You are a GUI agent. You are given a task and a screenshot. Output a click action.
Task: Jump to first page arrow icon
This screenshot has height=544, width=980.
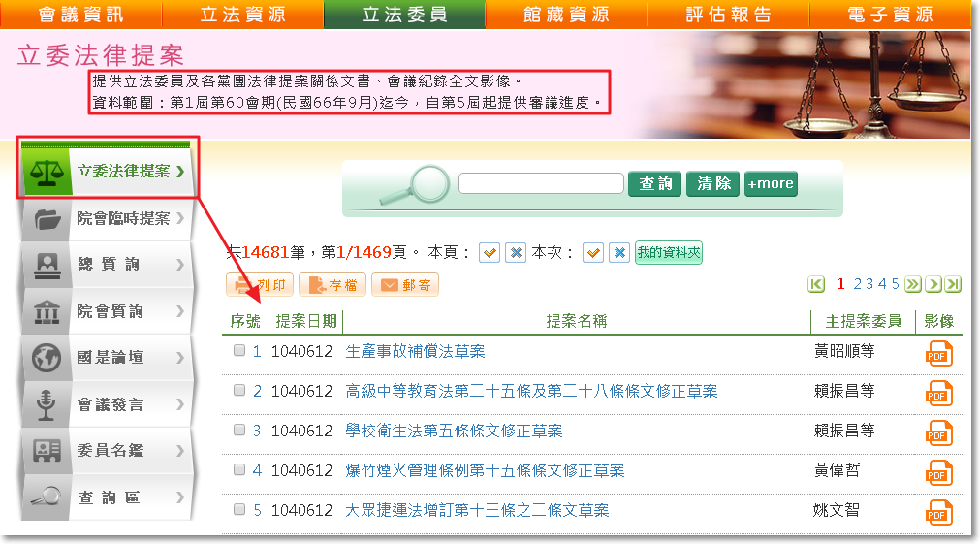click(x=816, y=284)
